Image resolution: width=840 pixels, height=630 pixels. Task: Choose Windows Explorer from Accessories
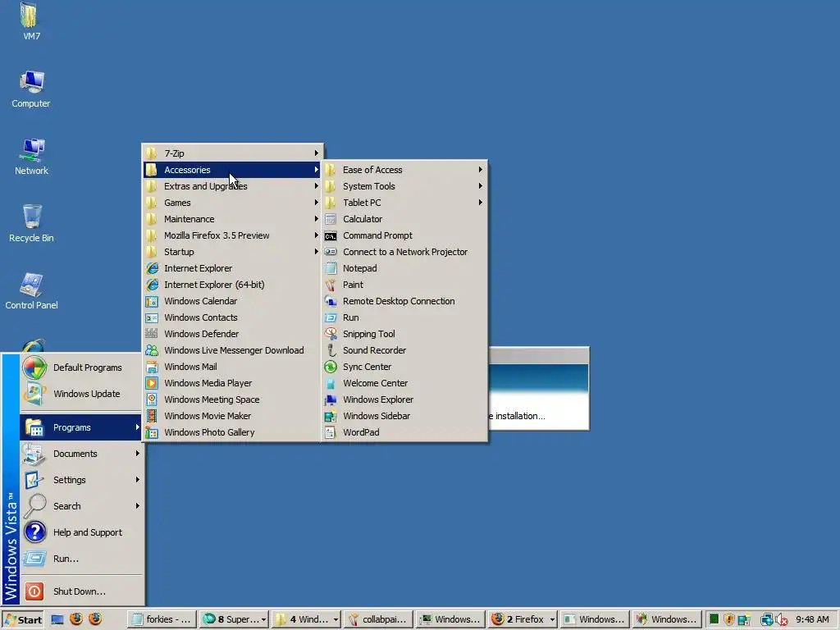tap(404, 399)
